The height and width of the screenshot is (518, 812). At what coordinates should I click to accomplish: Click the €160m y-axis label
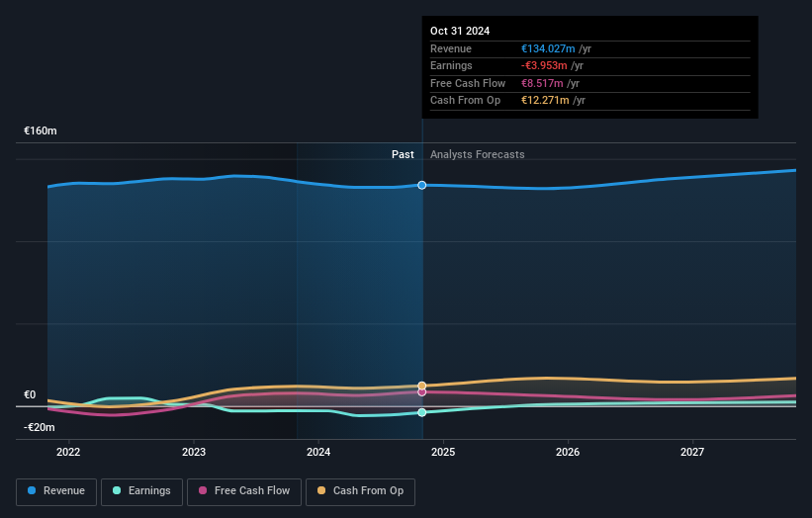(x=41, y=130)
